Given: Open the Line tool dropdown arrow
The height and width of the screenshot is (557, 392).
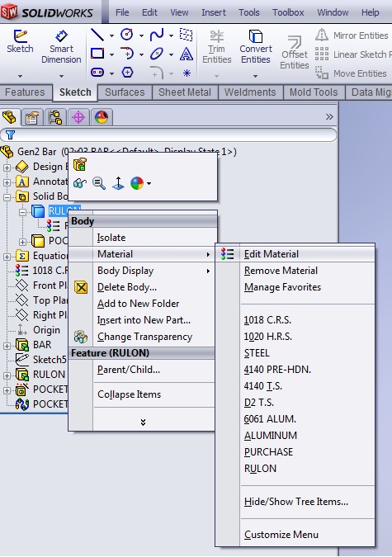Looking at the screenshot, I should click(111, 35).
